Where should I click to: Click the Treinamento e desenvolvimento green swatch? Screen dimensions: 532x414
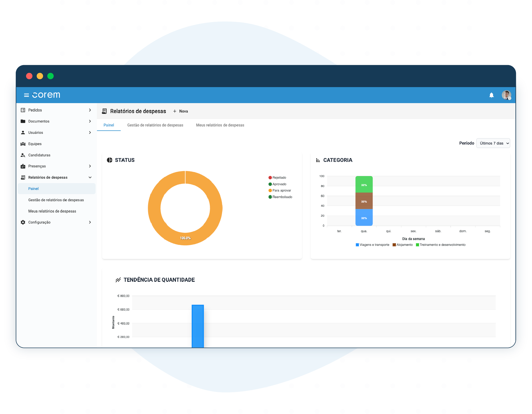(x=417, y=245)
